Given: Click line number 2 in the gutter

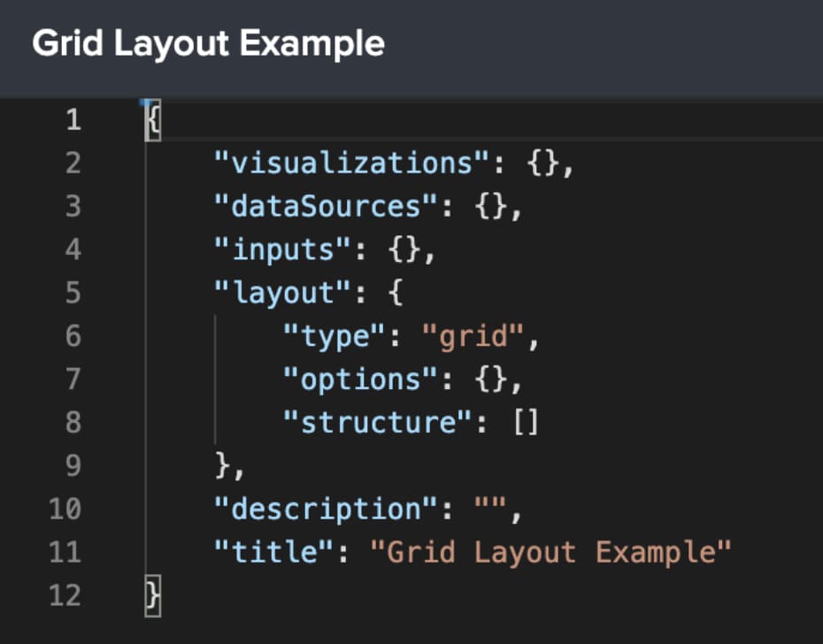Looking at the screenshot, I should click(73, 163).
